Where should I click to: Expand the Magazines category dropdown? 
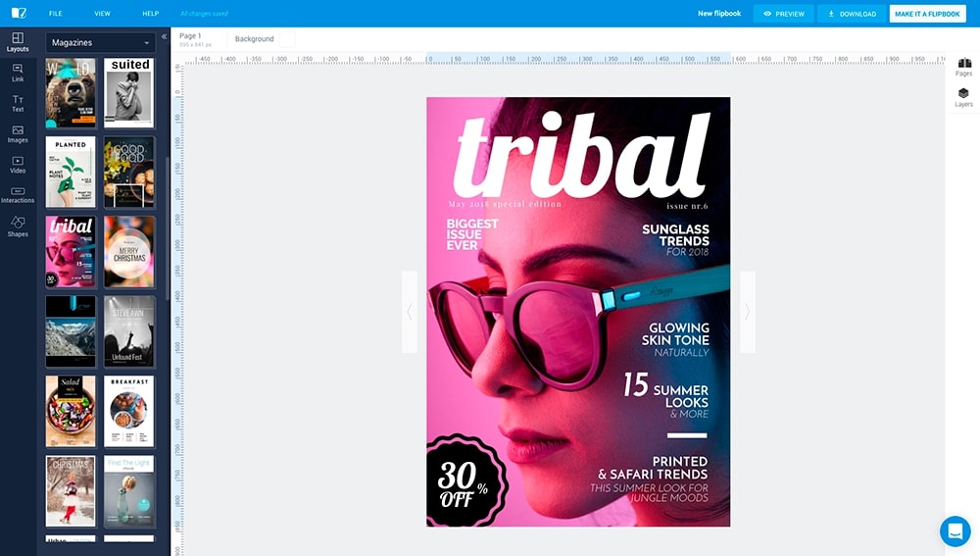(100, 42)
